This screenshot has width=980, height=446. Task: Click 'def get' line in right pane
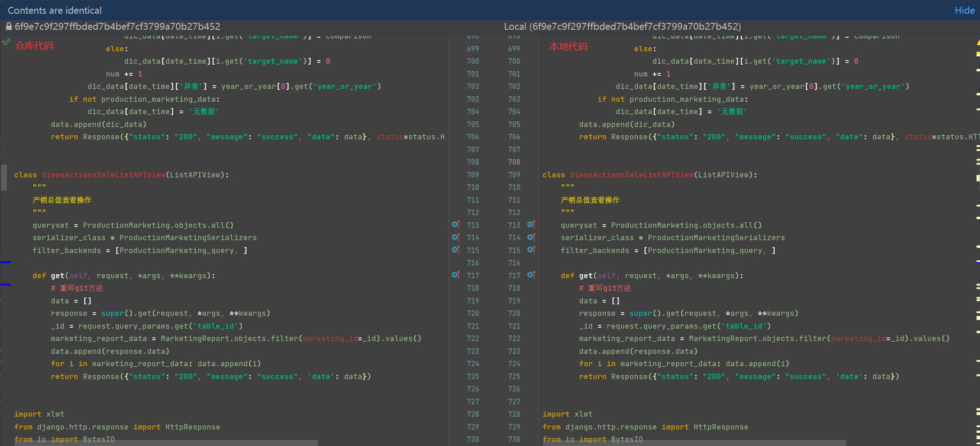[x=652, y=275]
